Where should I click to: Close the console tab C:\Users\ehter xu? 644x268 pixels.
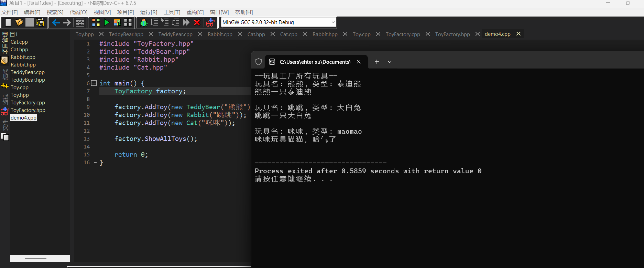(x=359, y=62)
